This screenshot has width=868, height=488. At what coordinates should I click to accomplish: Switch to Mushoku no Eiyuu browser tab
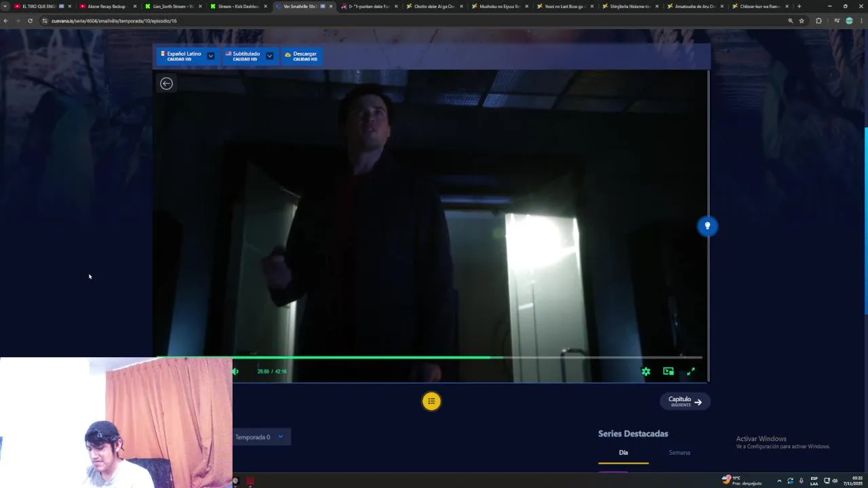(500, 6)
